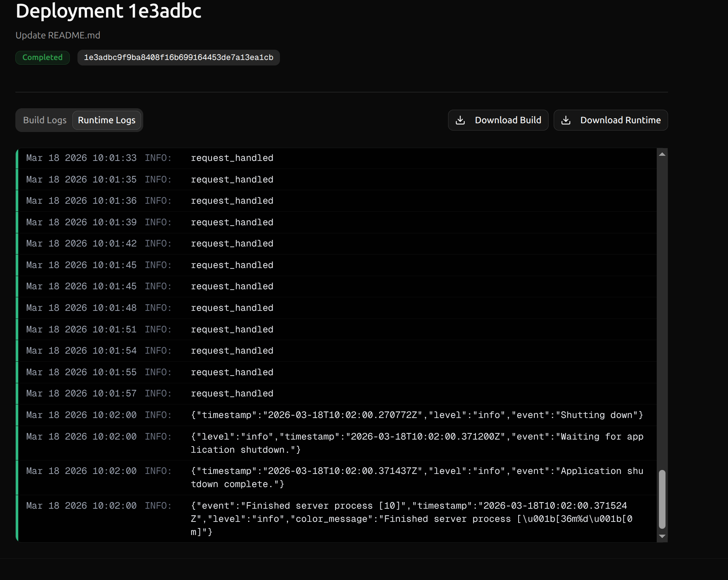Click the download icon on Download Runtime button
Screen dimensions: 728x580
click(566, 120)
